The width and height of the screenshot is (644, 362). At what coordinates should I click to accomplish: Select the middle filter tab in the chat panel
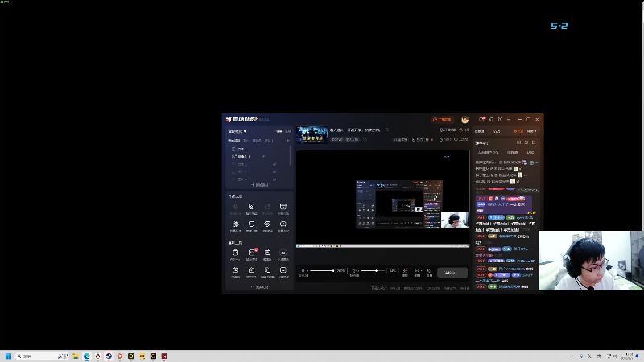(x=512, y=153)
